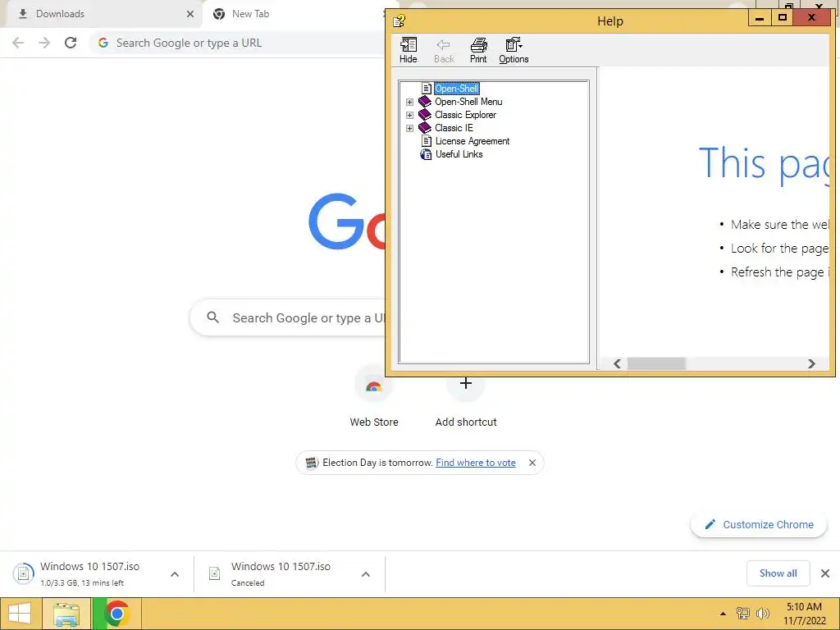Close the Chrome downloads shelf

click(825, 573)
